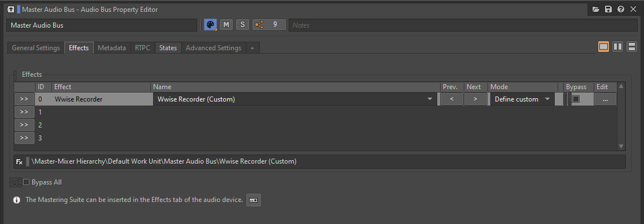Open the folder icon in the title bar
The height and width of the screenshot is (224, 644).
pos(596,9)
